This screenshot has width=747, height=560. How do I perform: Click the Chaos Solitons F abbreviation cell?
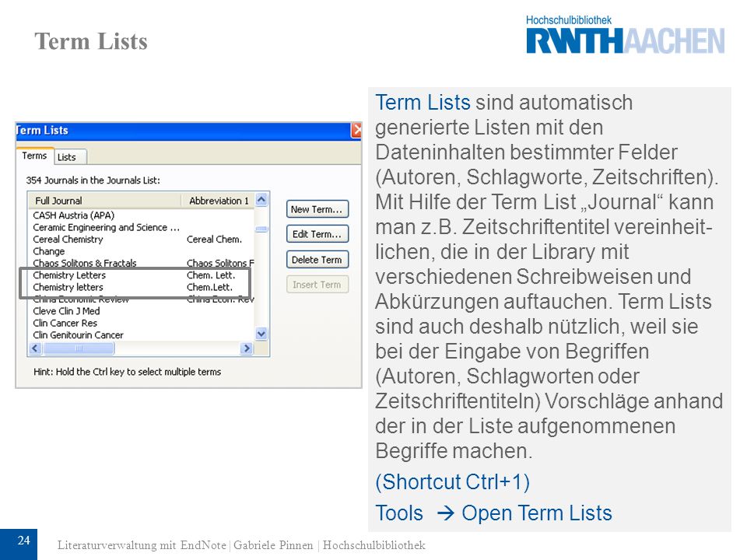(220, 264)
